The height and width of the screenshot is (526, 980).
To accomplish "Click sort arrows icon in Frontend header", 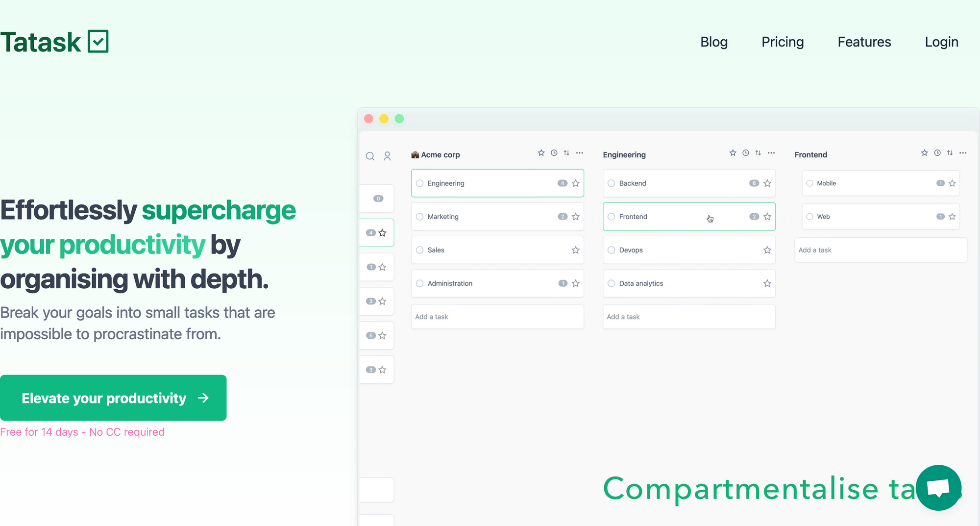I will 950,153.
